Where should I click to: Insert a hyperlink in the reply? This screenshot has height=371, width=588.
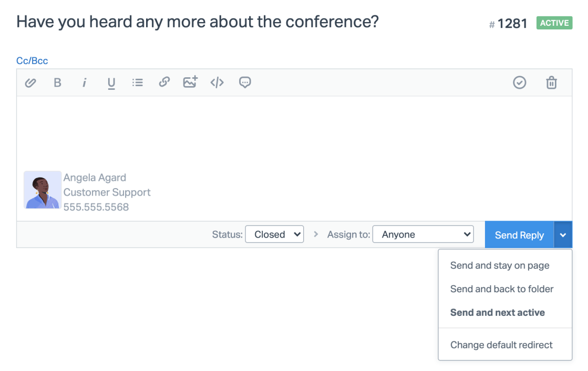[164, 82]
